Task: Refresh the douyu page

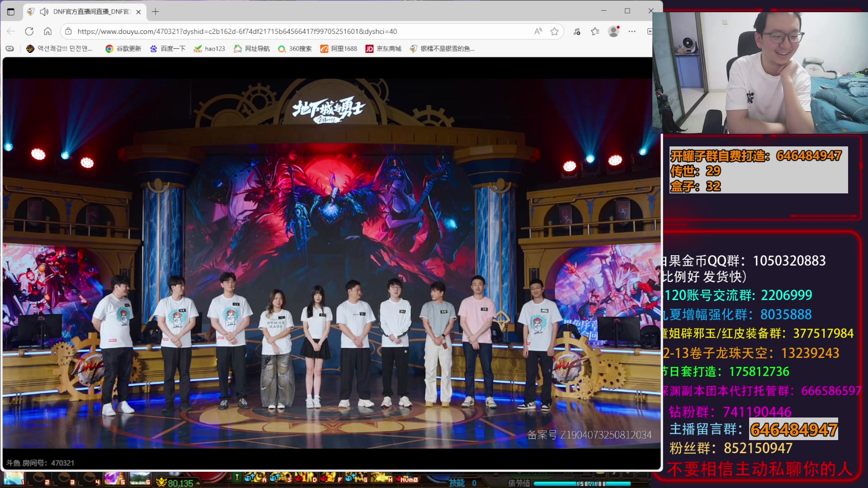Action: [x=29, y=31]
